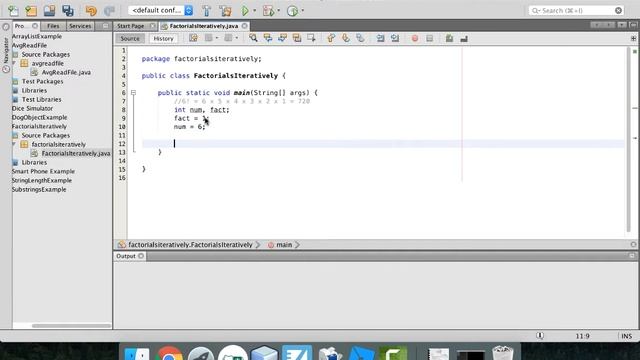Viewport: 640px width, 360px height.
Task: Open the Profile Project dropdown arrow
Action: tap(302, 11)
